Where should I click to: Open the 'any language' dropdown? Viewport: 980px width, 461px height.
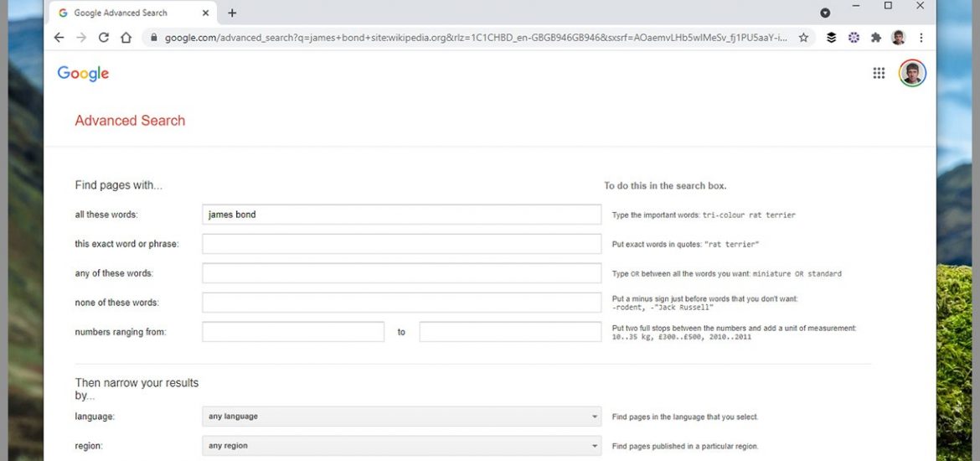coord(401,417)
